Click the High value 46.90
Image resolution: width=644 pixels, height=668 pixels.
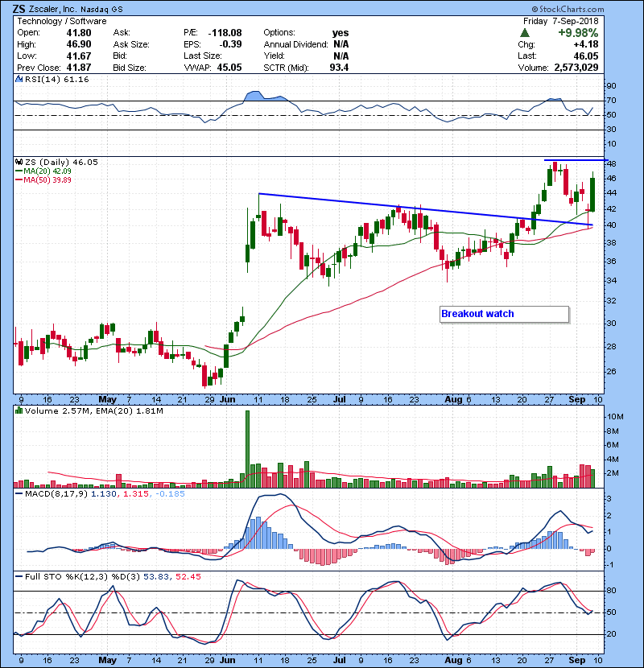pyautogui.click(x=79, y=44)
